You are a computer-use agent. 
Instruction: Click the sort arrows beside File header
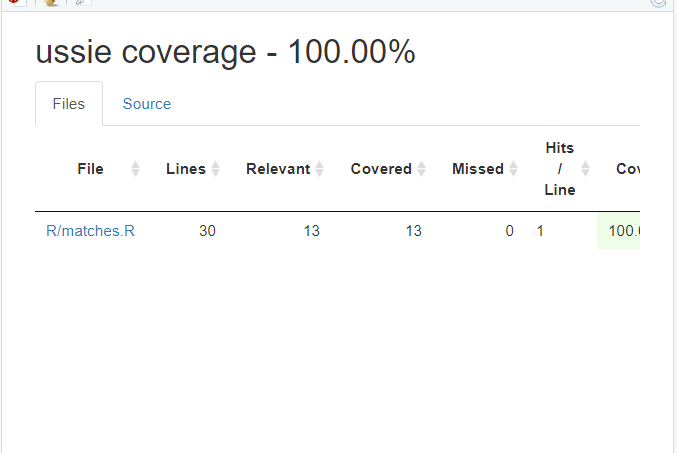(x=135, y=169)
